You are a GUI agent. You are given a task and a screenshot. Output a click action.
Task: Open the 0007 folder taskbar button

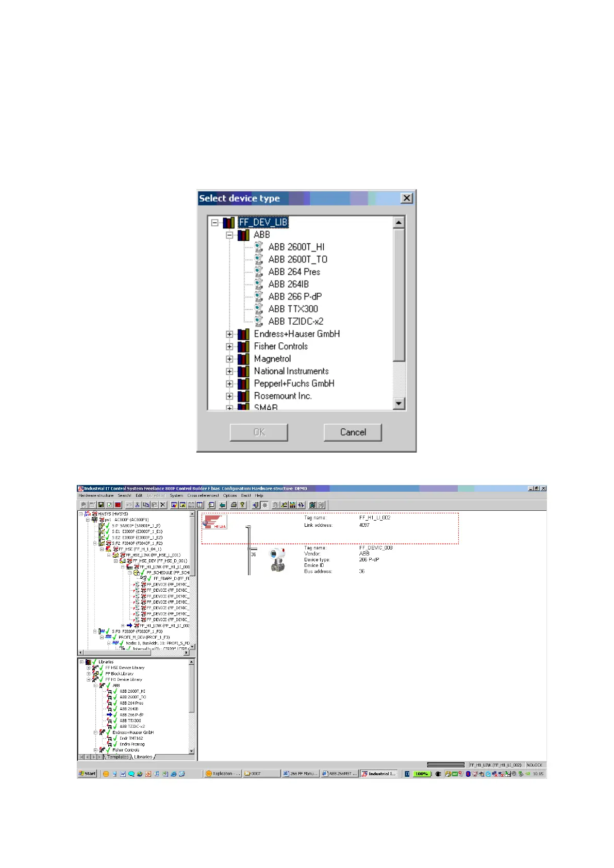click(262, 774)
